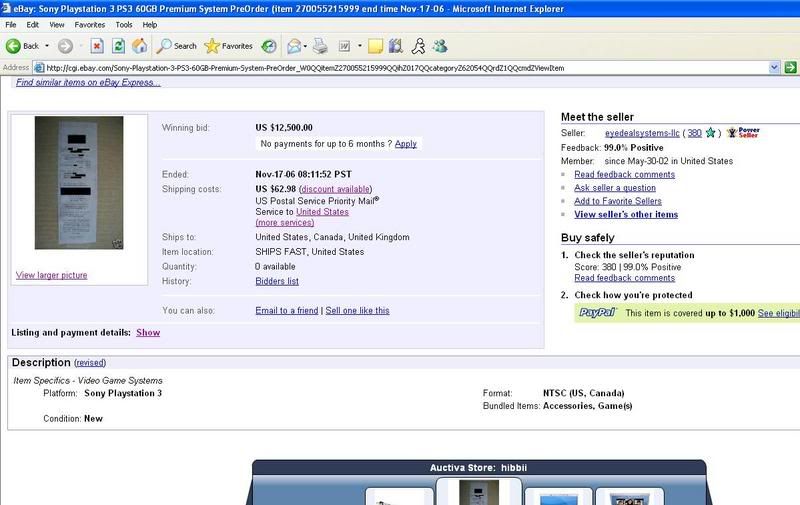Click 'Sell one like this' link
This screenshot has width=800, height=505.
(x=357, y=310)
